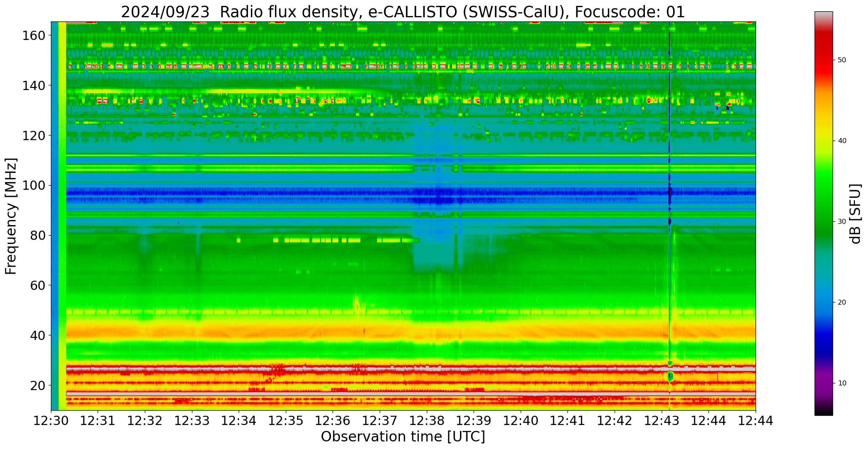Image resolution: width=868 pixels, height=449 pixels.
Task: Click the 100 frequency tick label
Action: click(33, 186)
